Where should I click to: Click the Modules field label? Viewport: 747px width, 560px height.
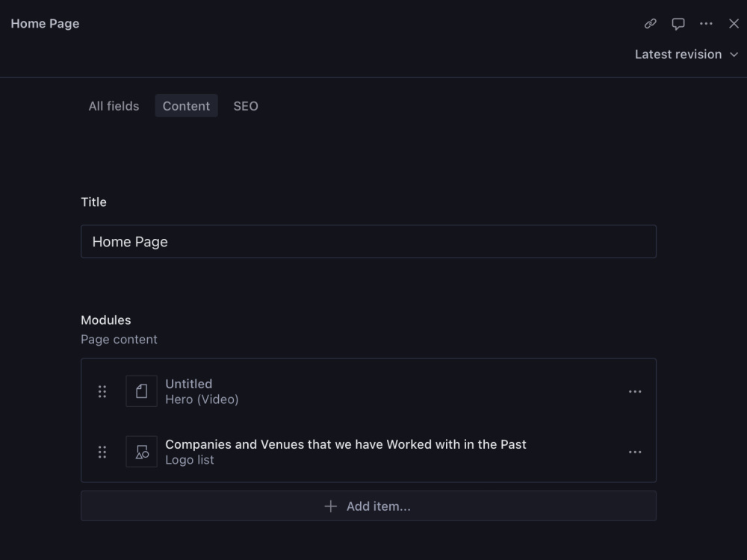pyautogui.click(x=106, y=320)
